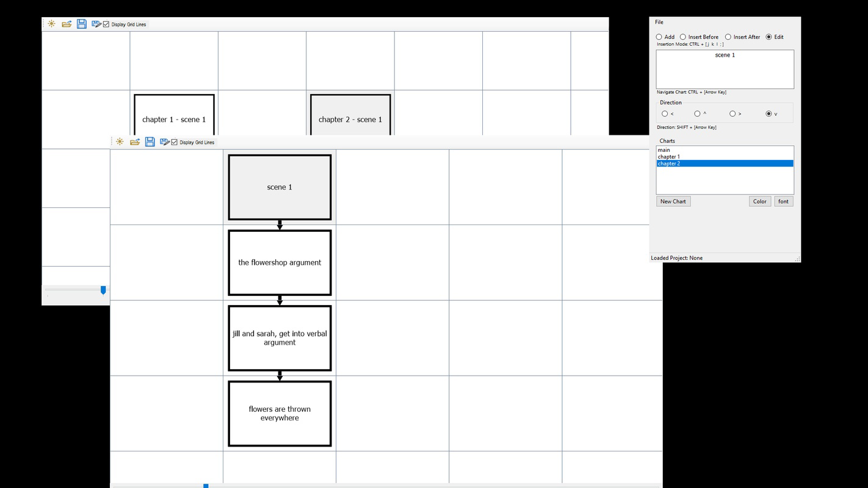Click the Color button

[x=760, y=201]
